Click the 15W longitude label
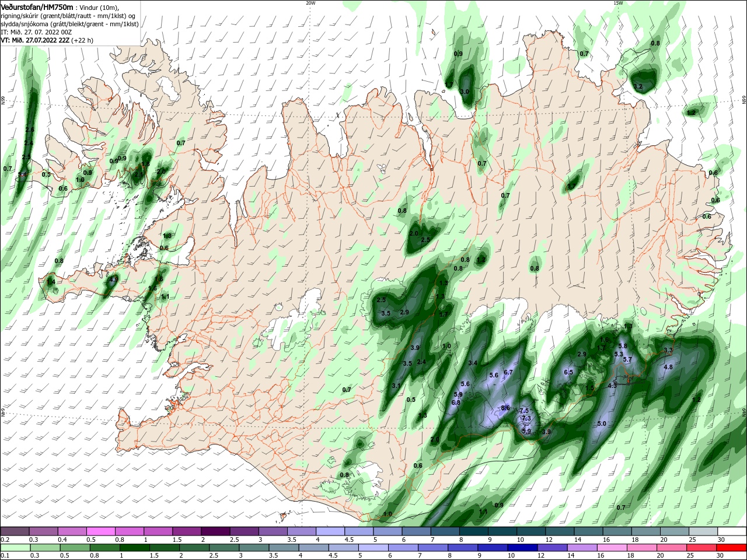747x560 pixels. (618, 3)
